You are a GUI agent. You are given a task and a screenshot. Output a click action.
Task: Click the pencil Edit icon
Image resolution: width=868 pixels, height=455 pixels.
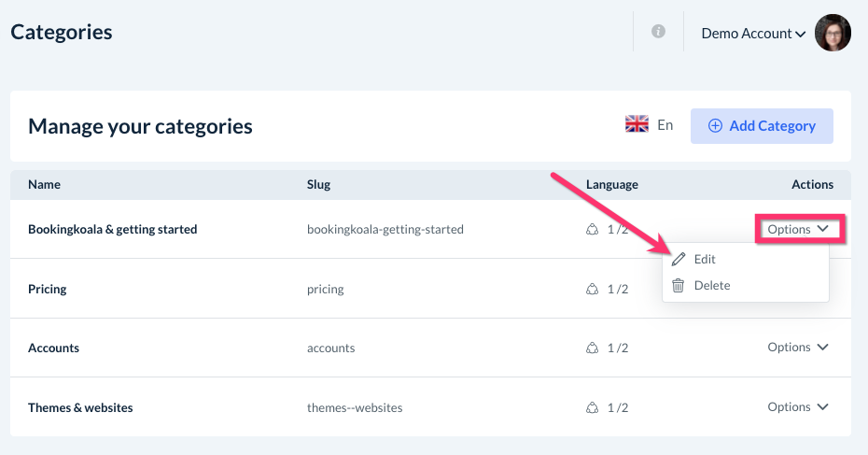(x=679, y=259)
